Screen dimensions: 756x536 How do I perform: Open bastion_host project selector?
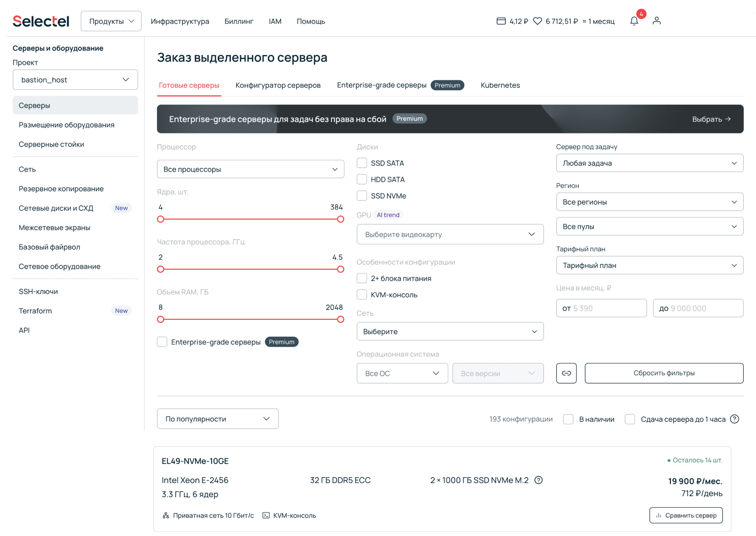coord(75,80)
